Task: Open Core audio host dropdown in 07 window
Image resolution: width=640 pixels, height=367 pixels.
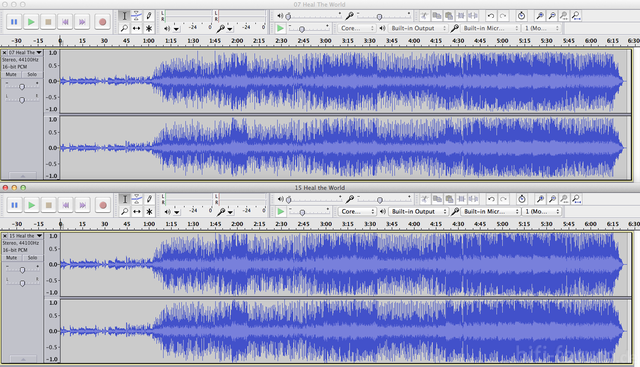Action: 356,28
